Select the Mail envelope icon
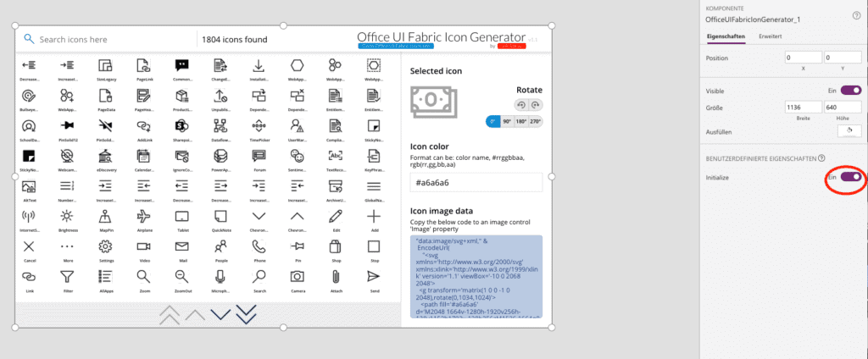This screenshot has height=359, width=868. [x=182, y=246]
